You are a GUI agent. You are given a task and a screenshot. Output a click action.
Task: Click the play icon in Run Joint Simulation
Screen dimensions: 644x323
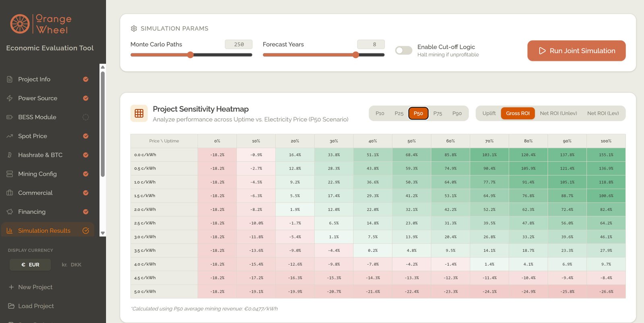click(x=542, y=51)
